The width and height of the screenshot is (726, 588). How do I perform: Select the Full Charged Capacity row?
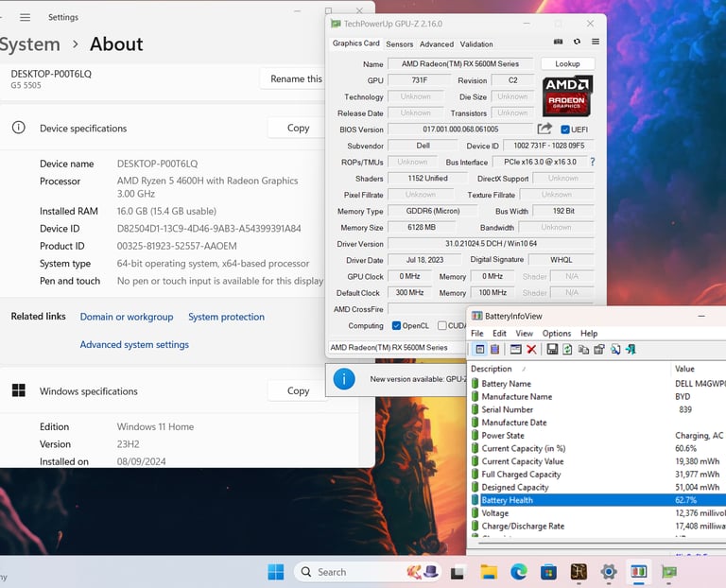coord(597,475)
